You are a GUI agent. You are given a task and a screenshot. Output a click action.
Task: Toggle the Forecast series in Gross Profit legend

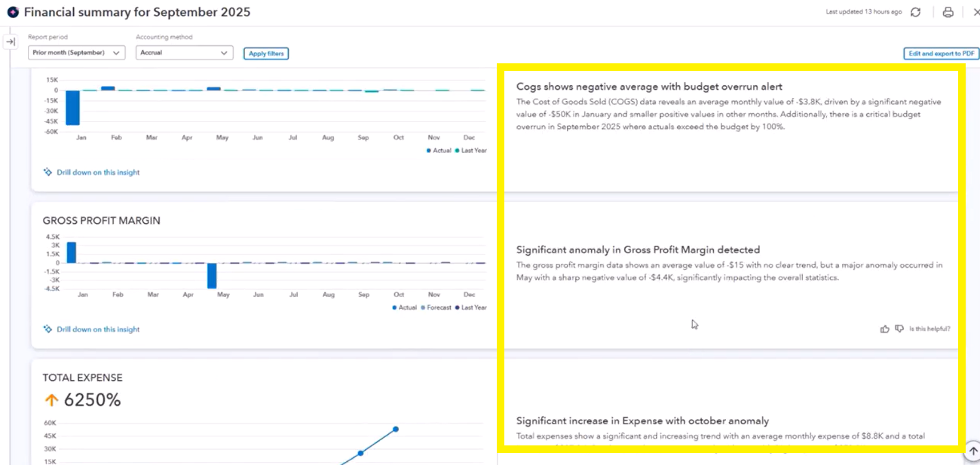pyautogui.click(x=436, y=307)
